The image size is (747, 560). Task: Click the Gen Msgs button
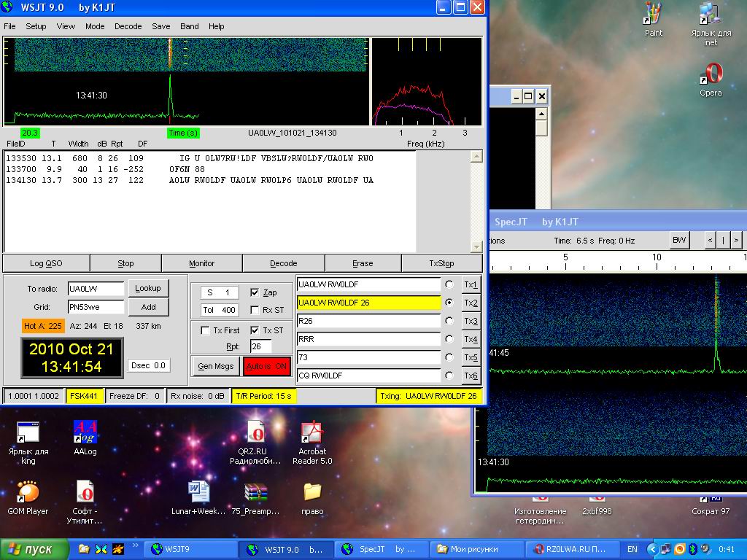coord(216,366)
